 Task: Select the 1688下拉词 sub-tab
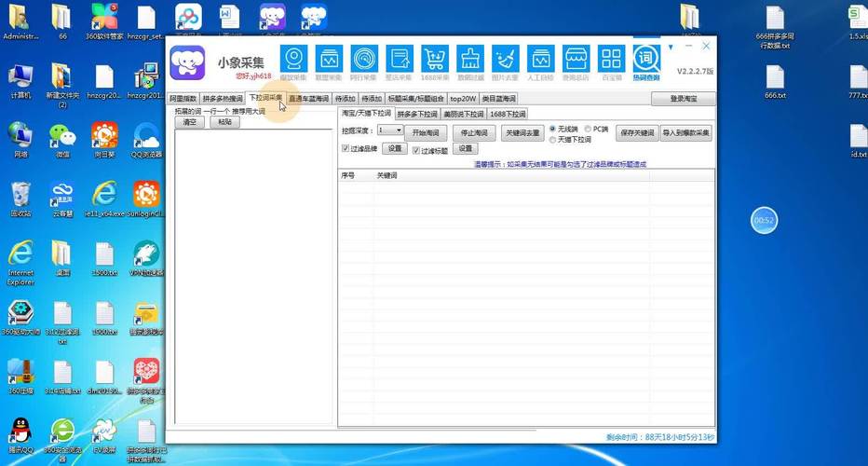pyautogui.click(x=508, y=114)
